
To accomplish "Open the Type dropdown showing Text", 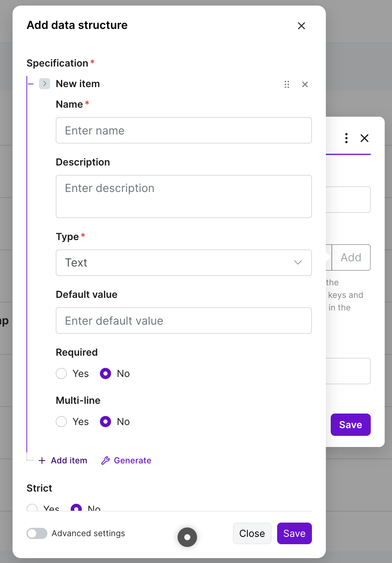I will (x=184, y=263).
